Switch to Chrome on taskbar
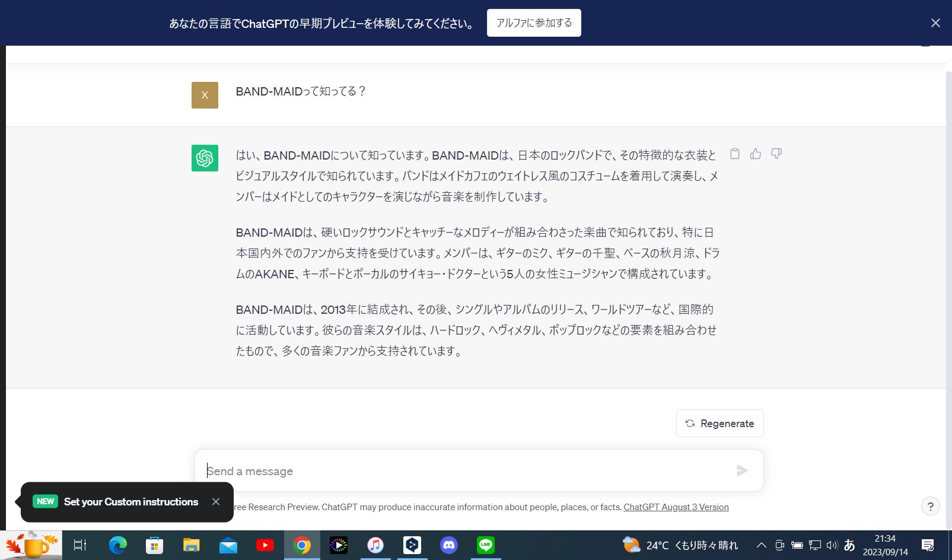Viewport: 952px width, 560px height. [x=302, y=545]
